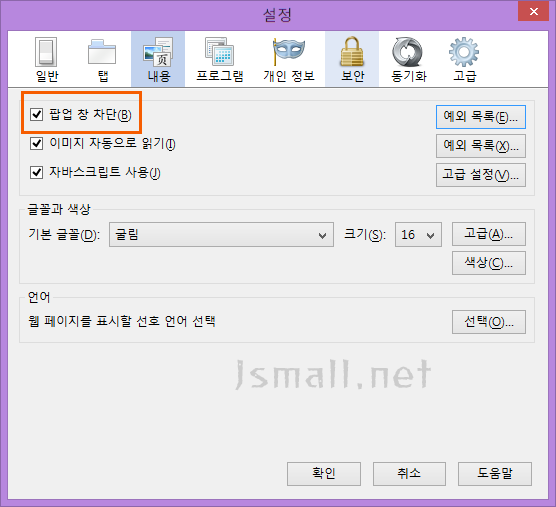The width and height of the screenshot is (556, 507).
Task: Expand the 기본 글꼴 굴림 font dropdown
Action: pyautogui.click(x=221, y=235)
